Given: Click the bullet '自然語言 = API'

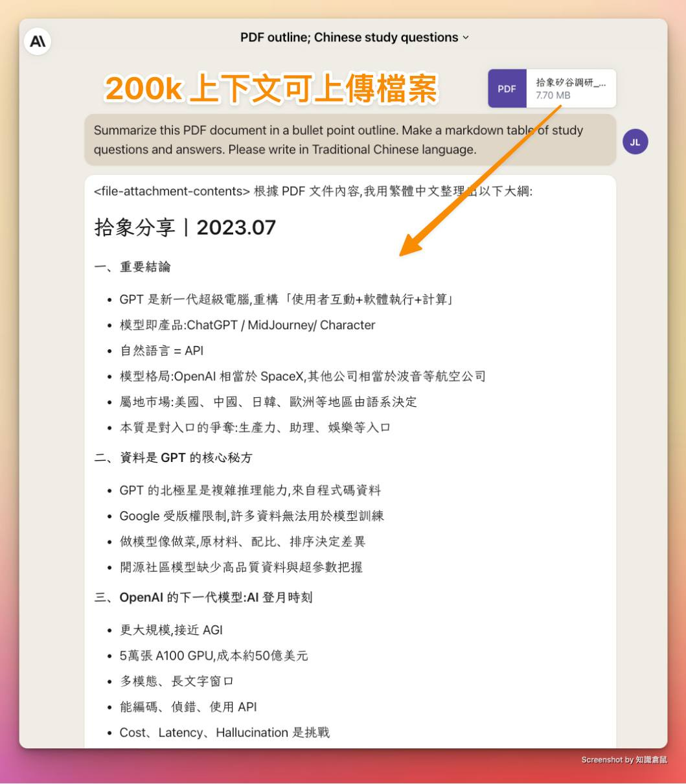Looking at the screenshot, I should coord(161,351).
